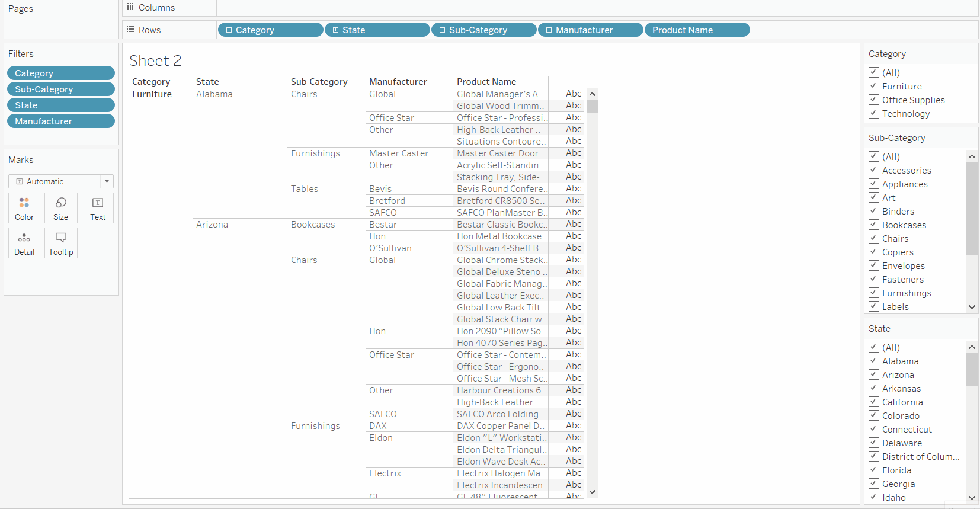
Task: Uncheck California state checkbox
Action: pyautogui.click(x=874, y=402)
